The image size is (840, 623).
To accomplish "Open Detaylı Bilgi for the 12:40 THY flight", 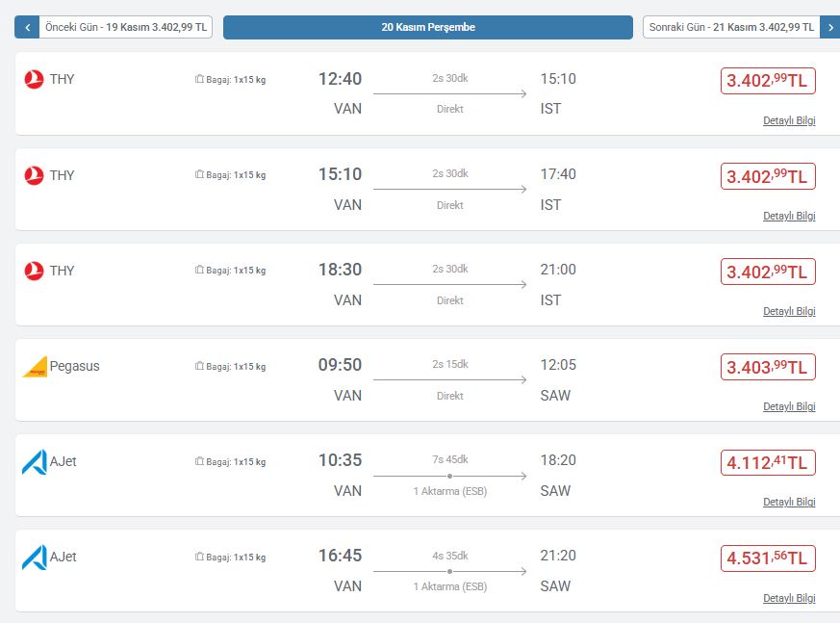I will point(789,120).
